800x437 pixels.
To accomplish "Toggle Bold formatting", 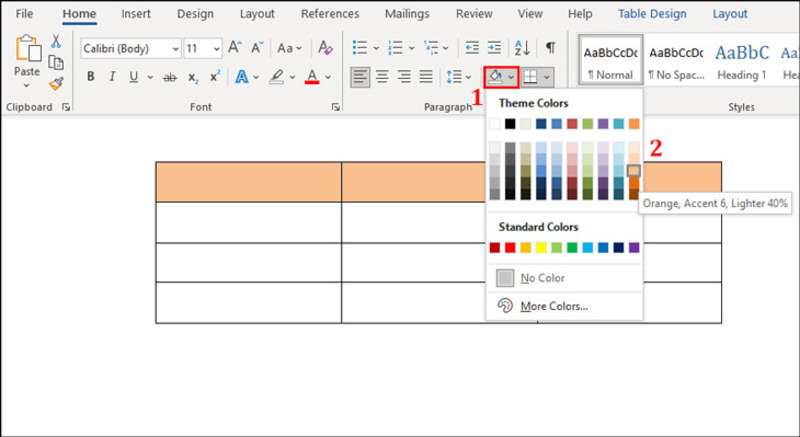I will coord(90,77).
